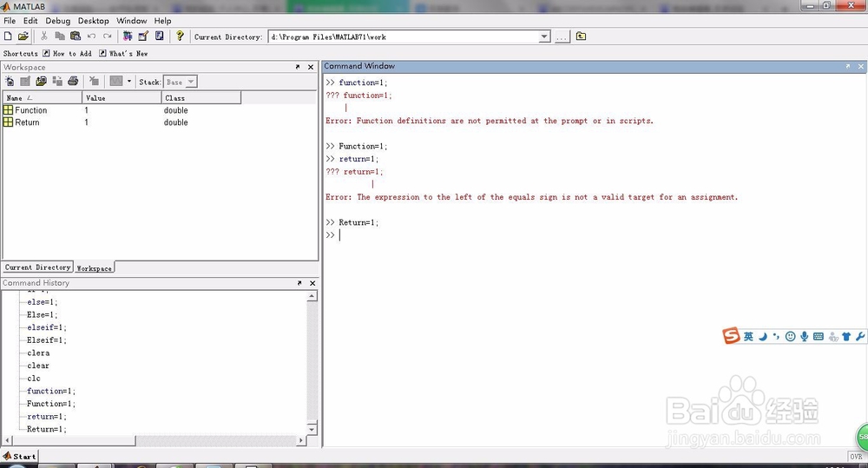Switch to the Workspace tab
The width and height of the screenshot is (868, 468).
pos(94,268)
